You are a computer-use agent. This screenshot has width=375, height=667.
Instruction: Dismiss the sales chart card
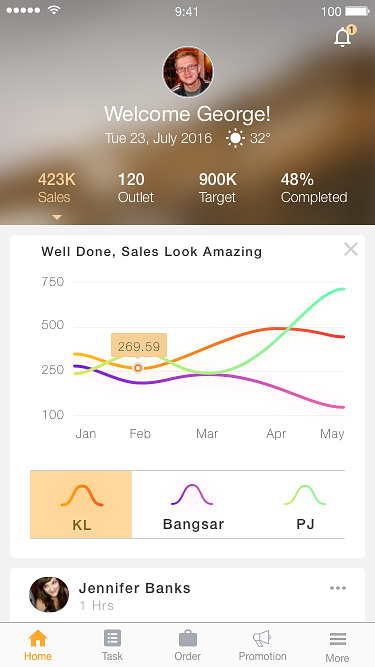[x=351, y=249]
